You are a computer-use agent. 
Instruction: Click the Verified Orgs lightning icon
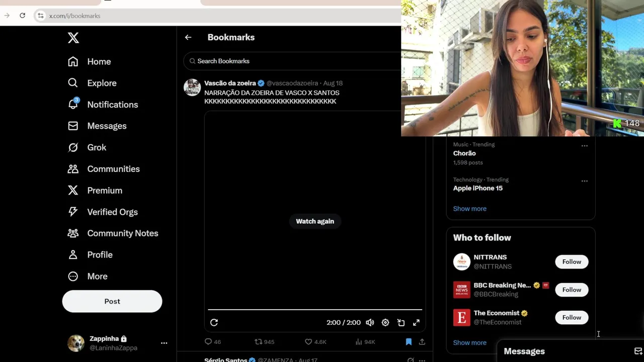click(73, 212)
